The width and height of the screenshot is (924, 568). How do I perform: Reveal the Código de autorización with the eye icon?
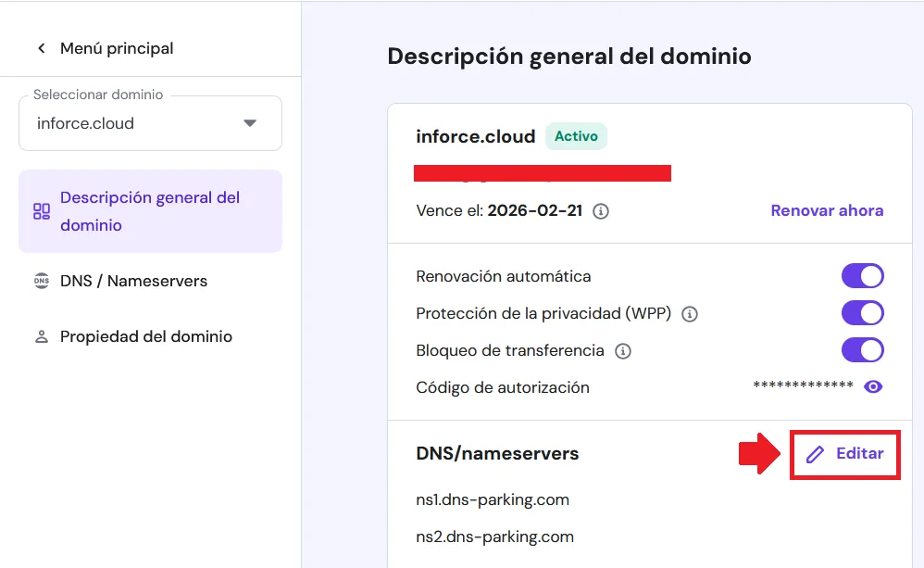pos(873,386)
